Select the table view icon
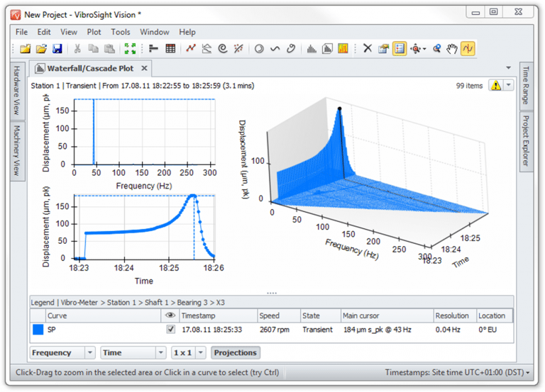Screen dimensions: 545x392 click(x=170, y=49)
